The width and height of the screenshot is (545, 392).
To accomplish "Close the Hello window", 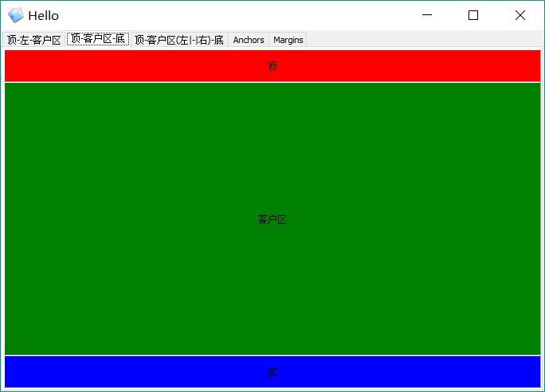I will point(520,15).
